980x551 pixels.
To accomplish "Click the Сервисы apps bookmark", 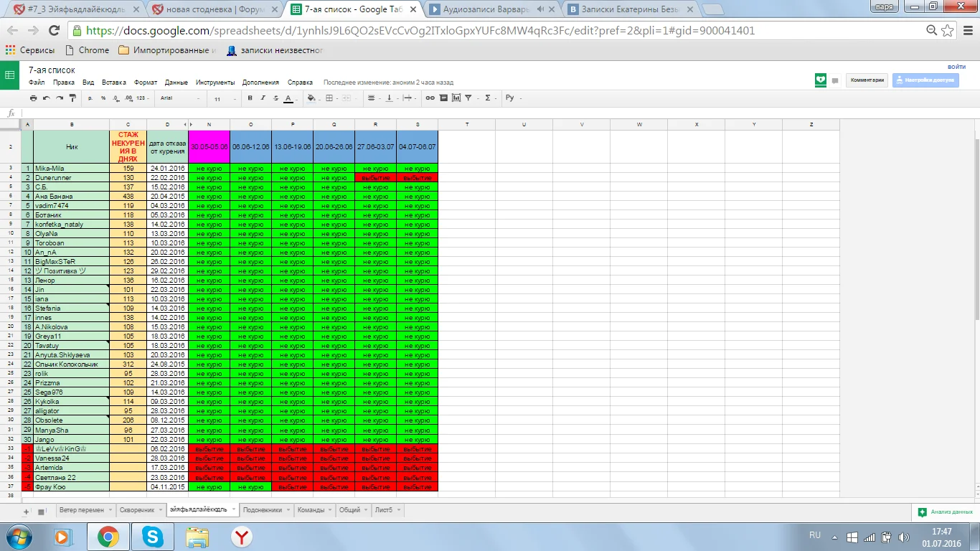I will click(x=29, y=50).
